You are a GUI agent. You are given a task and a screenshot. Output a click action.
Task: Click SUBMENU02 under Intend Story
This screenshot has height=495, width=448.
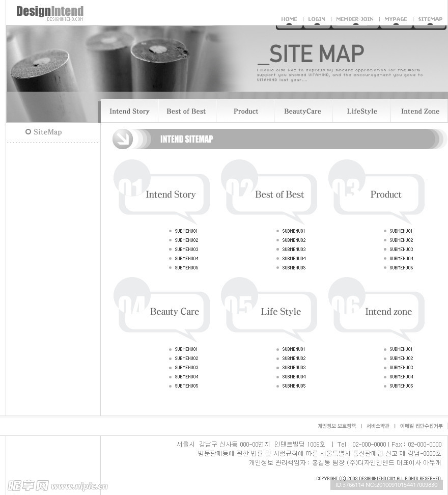coord(186,240)
